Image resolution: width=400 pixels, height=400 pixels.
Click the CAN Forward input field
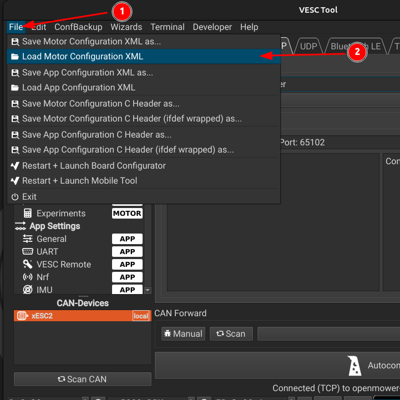[x=328, y=334]
